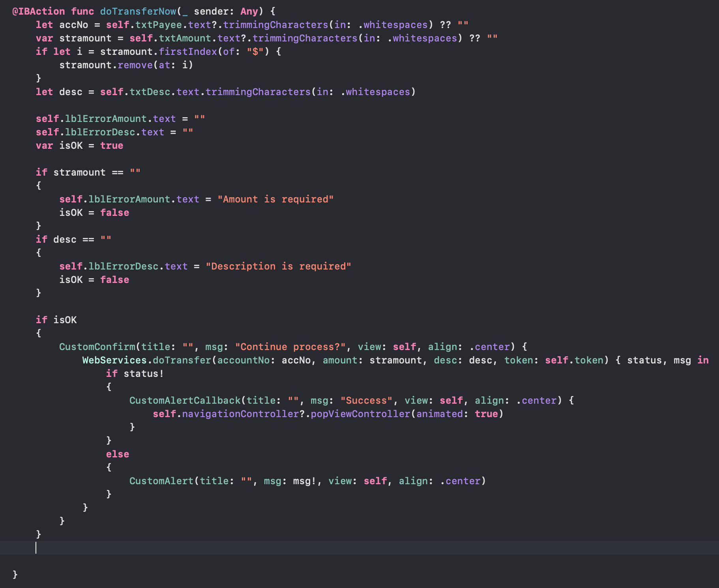Click the "var isOK = true" declaration
719x588 pixels.
coord(79,146)
